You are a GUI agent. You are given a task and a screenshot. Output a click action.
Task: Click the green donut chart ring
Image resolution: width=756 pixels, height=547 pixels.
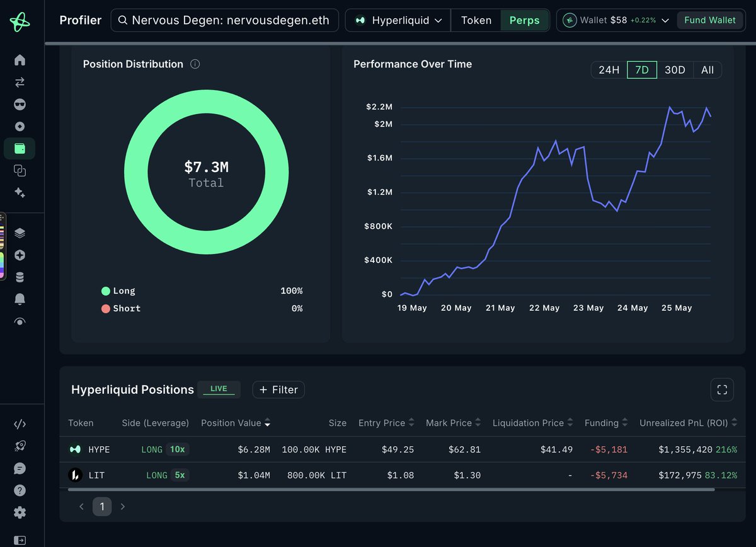tap(207, 102)
